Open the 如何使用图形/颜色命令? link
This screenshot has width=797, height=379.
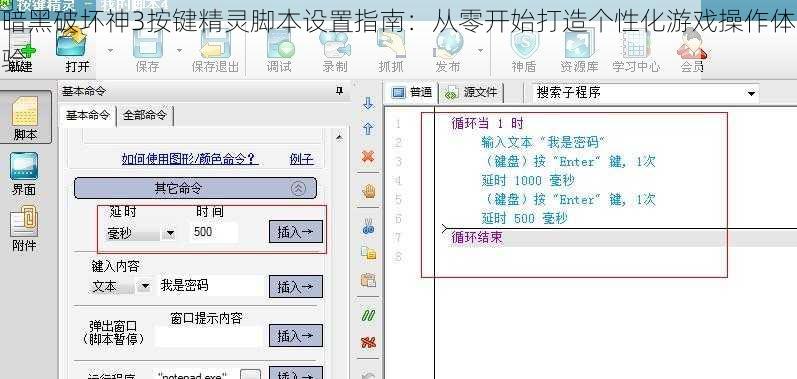pyautogui.click(x=190, y=159)
